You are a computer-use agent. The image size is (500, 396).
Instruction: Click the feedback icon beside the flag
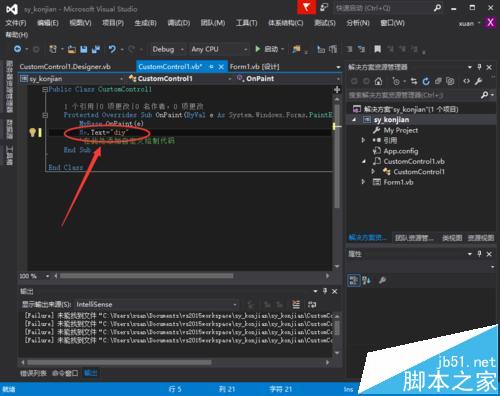[324, 7]
